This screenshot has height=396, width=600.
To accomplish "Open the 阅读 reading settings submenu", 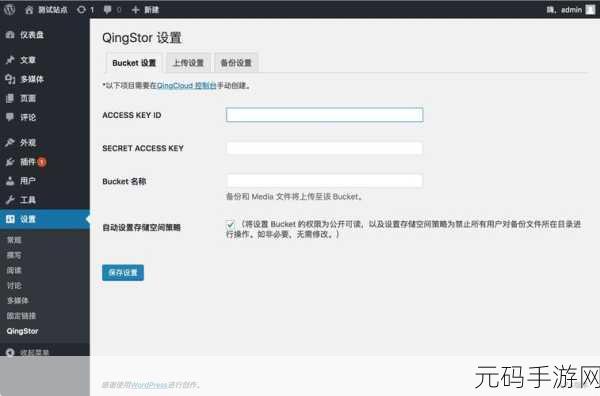I will [14, 271].
